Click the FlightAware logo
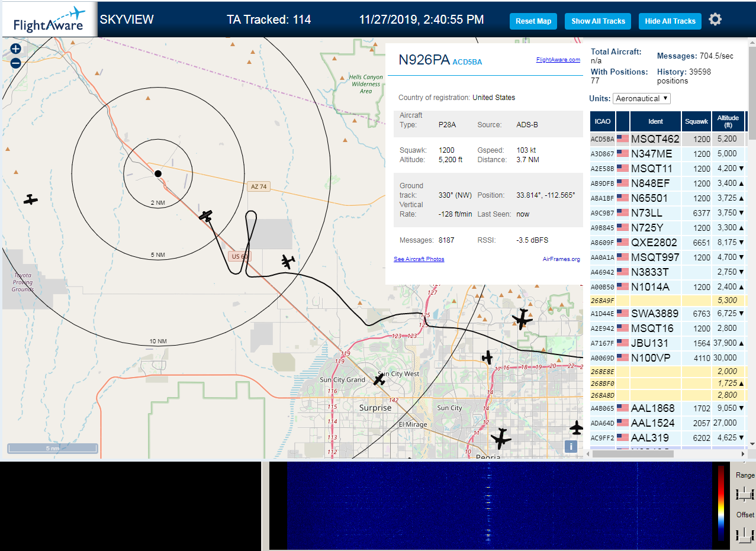 [49, 20]
